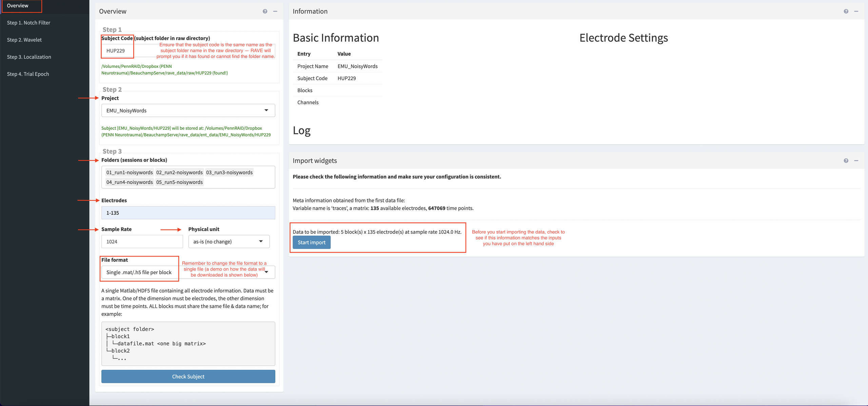The height and width of the screenshot is (406, 868).
Task: Click the Electrodes input field
Action: coord(188,213)
